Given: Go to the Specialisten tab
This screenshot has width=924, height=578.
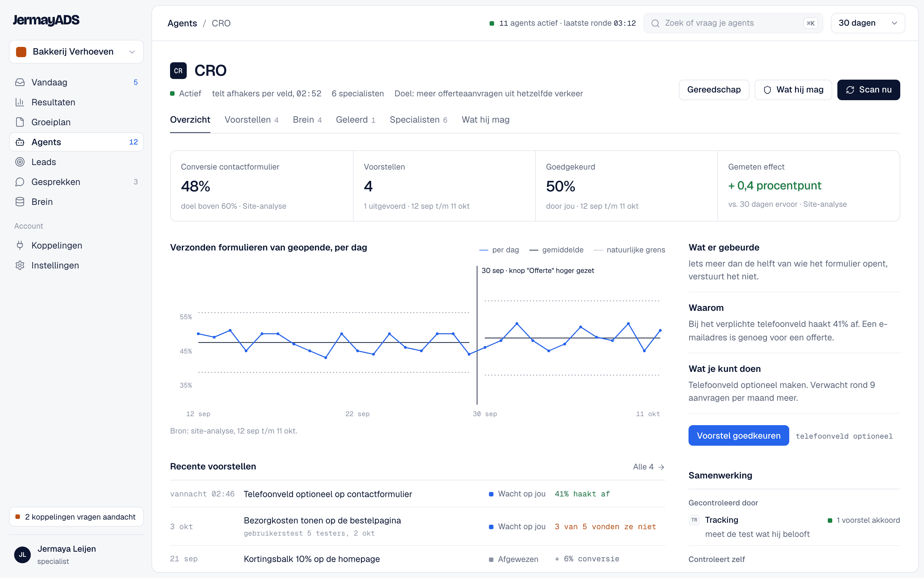Looking at the screenshot, I should coord(418,120).
